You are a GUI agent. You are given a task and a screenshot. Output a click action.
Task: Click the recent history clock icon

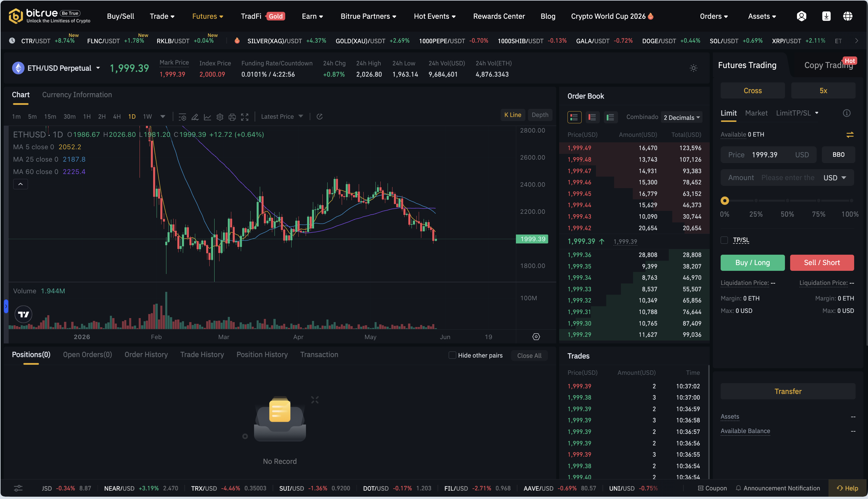pyautogui.click(x=12, y=40)
